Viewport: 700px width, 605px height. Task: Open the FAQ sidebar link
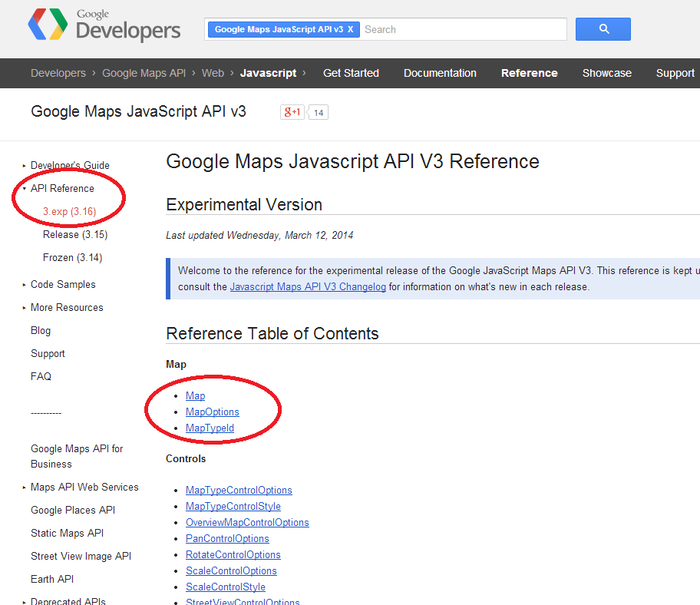click(41, 376)
